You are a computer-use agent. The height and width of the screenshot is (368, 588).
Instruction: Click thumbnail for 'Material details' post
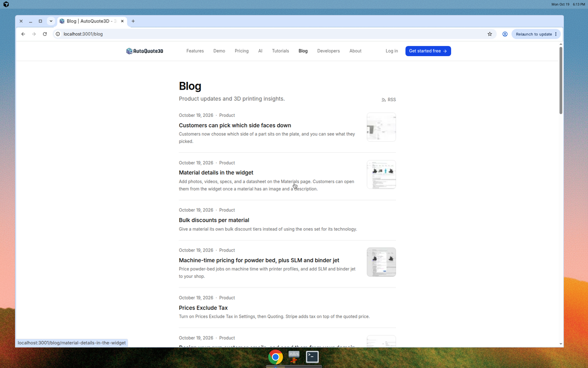(x=381, y=174)
